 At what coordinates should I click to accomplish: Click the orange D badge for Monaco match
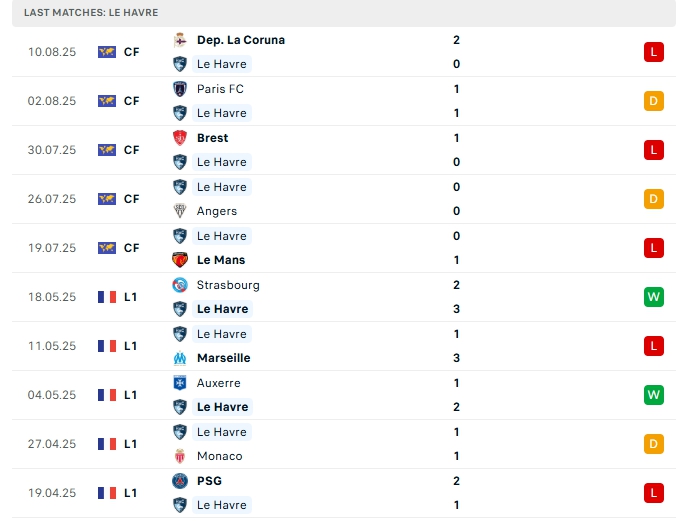(654, 444)
